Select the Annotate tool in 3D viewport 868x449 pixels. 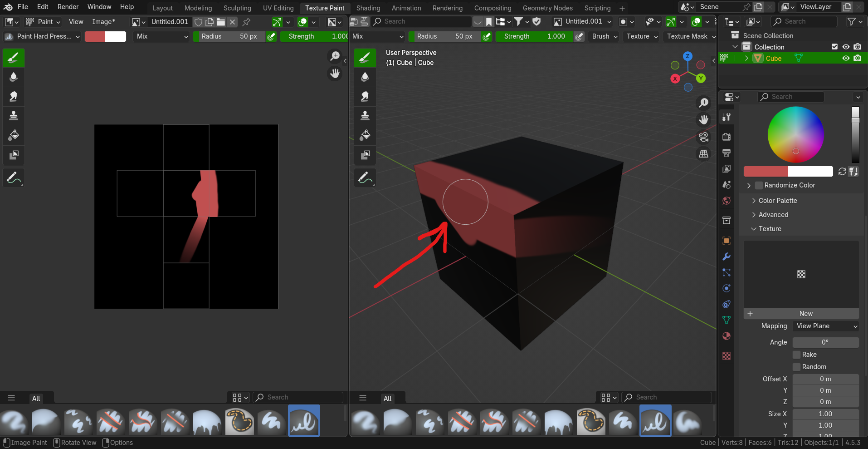coord(365,178)
